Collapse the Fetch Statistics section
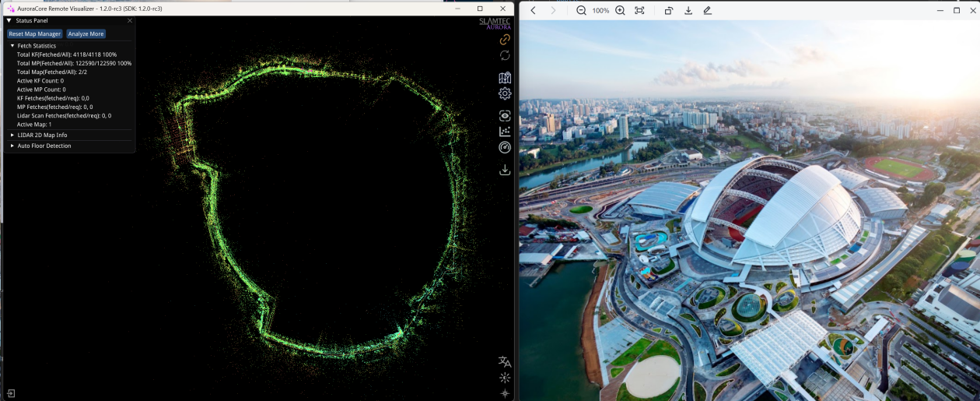Screen dimensions: 980x401 (12, 46)
